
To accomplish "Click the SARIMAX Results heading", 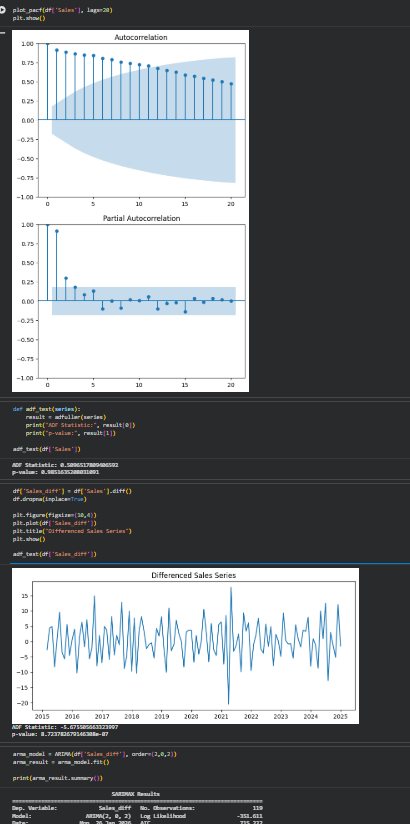I will pos(136,794).
